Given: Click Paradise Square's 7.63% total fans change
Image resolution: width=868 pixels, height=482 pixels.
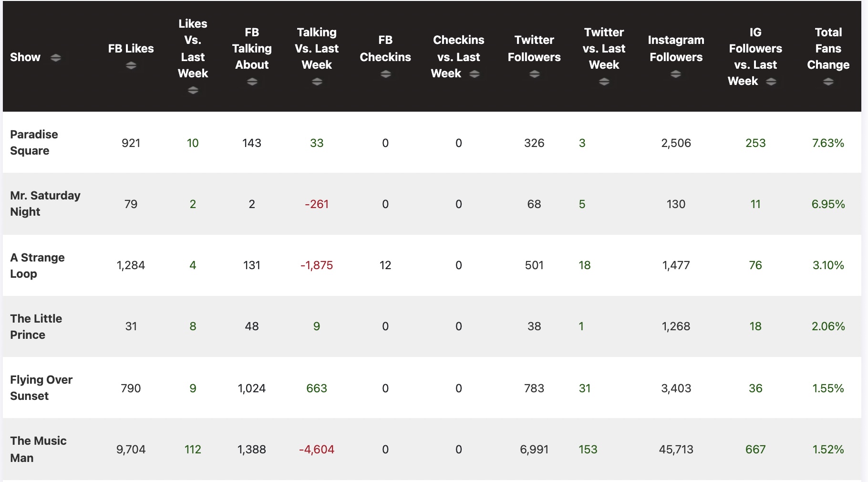Looking at the screenshot, I should (x=828, y=143).
